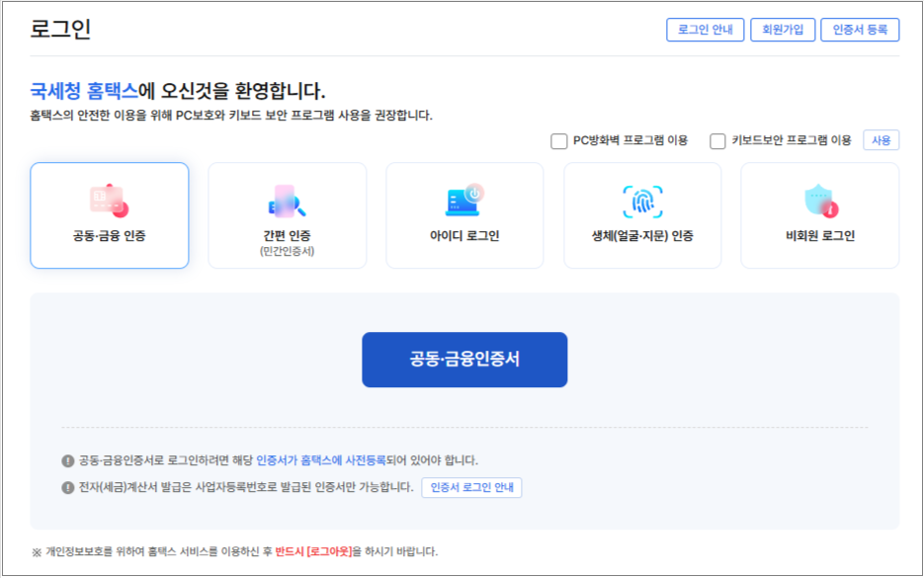This screenshot has width=924, height=578.
Task: Enable 키보드보안 프로그램 이용 checkbox
Action: (x=717, y=141)
